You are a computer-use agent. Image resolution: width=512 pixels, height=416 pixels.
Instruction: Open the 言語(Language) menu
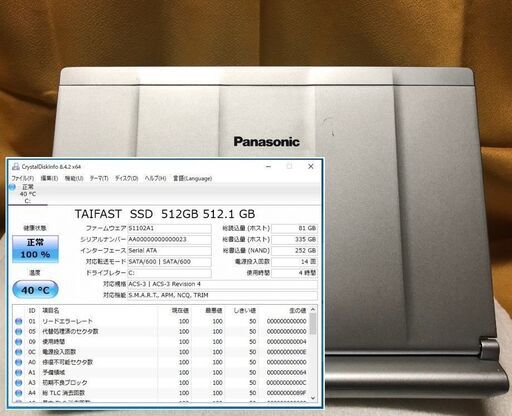tap(192, 178)
